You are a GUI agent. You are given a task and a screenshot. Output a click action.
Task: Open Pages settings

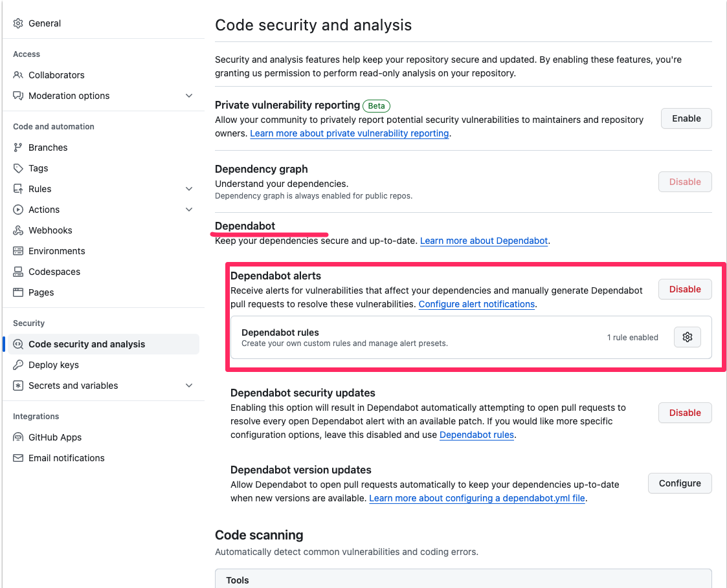point(41,292)
